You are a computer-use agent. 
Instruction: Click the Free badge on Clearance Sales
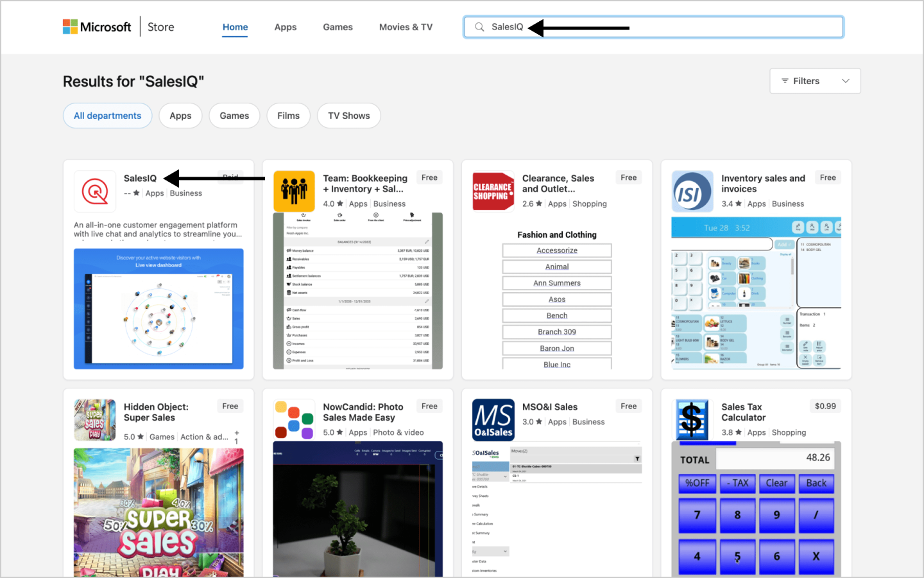(x=629, y=177)
